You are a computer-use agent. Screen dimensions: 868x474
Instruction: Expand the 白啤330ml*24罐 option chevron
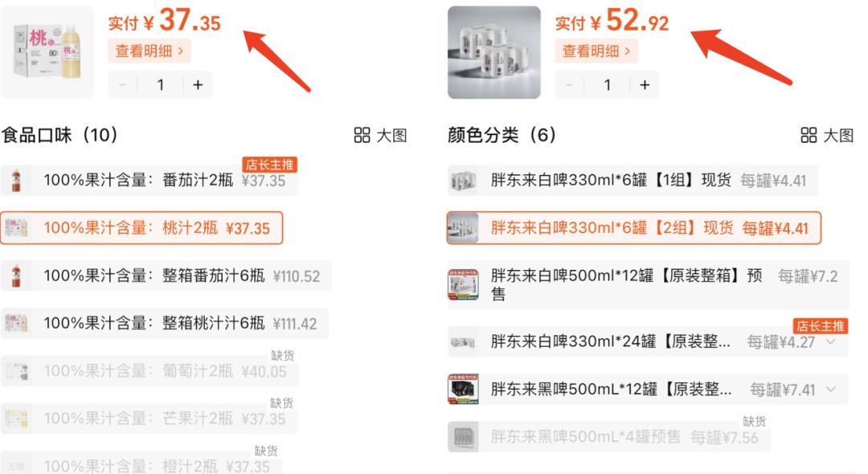(x=830, y=341)
